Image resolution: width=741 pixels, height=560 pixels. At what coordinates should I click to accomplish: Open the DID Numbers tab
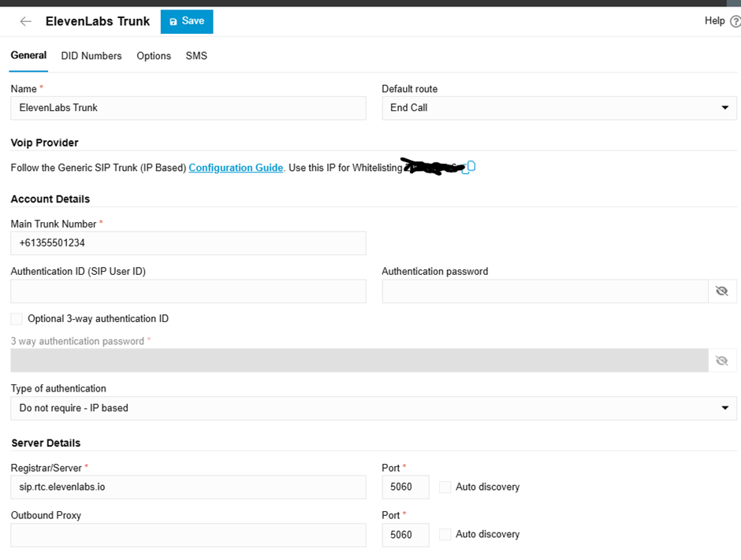pyautogui.click(x=91, y=56)
